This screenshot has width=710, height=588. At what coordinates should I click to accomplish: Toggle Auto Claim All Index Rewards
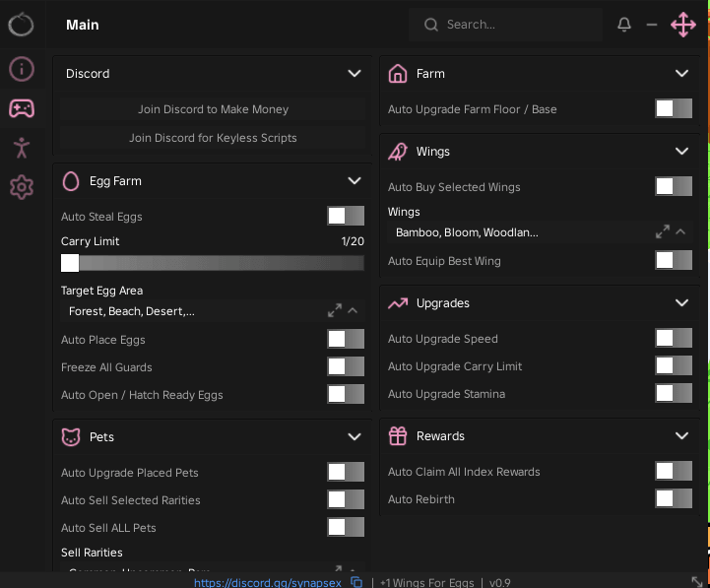pyautogui.click(x=674, y=472)
